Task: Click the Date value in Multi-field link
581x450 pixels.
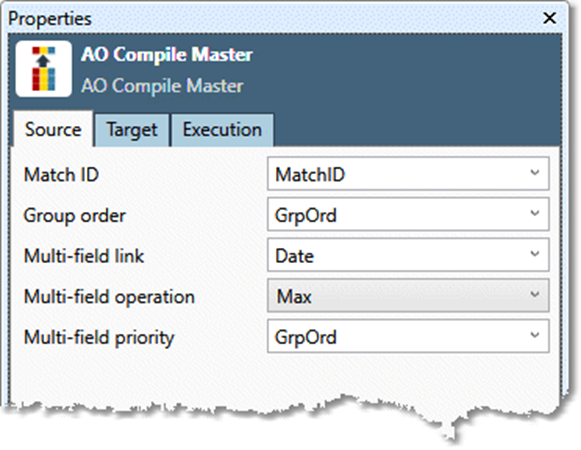Action: [x=294, y=256]
